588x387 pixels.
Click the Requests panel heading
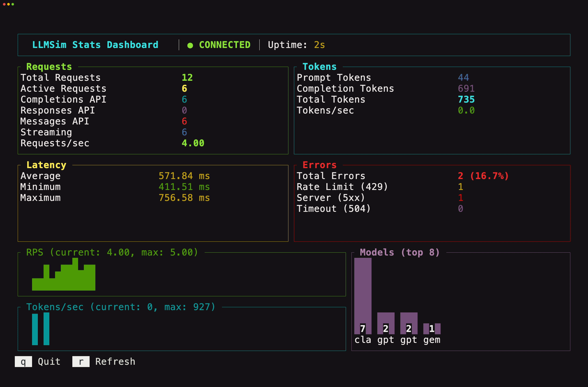pos(49,67)
